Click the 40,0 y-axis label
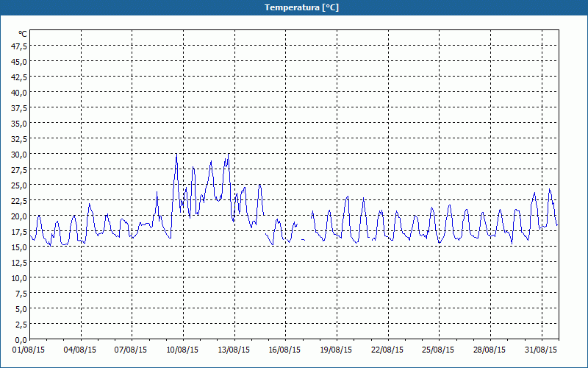The image size is (588, 368). click(x=20, y=93)
